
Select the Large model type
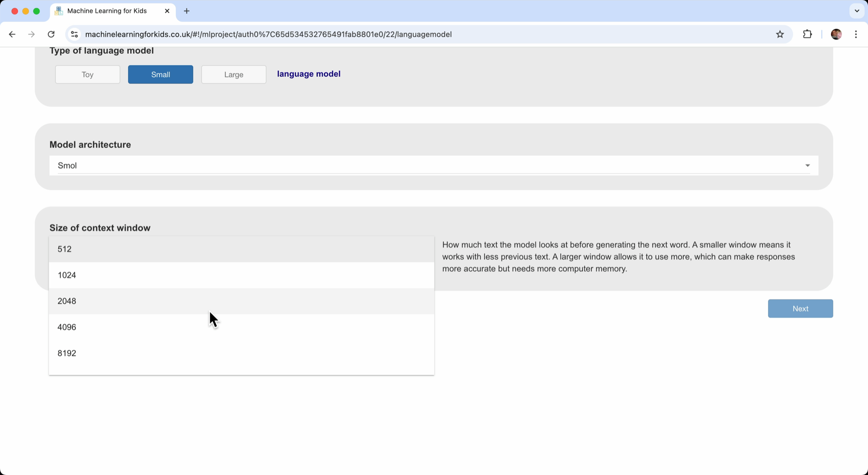(x=233, y=74)
